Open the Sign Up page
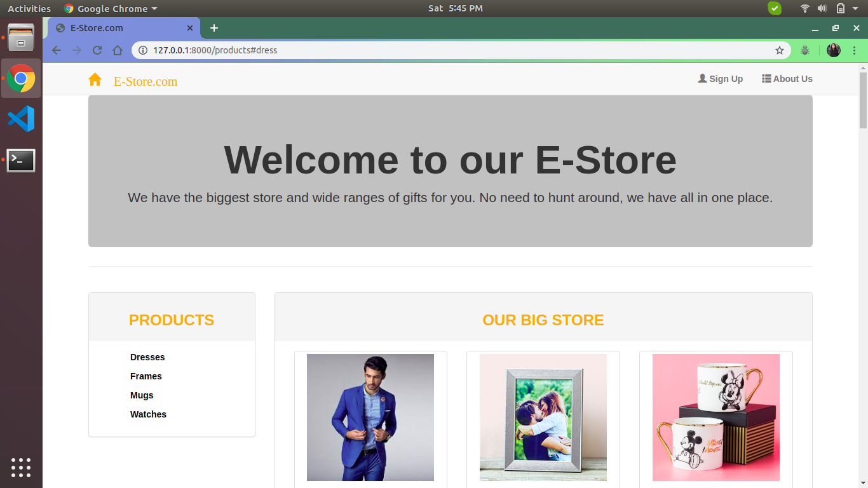 (x=721, y=79)
